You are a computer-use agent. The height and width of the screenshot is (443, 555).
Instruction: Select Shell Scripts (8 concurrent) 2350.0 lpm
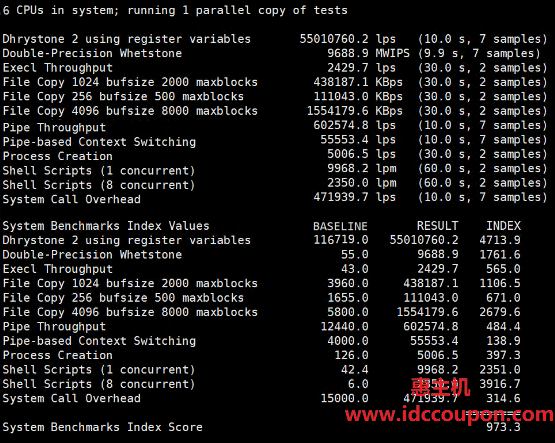click(361, 183)
